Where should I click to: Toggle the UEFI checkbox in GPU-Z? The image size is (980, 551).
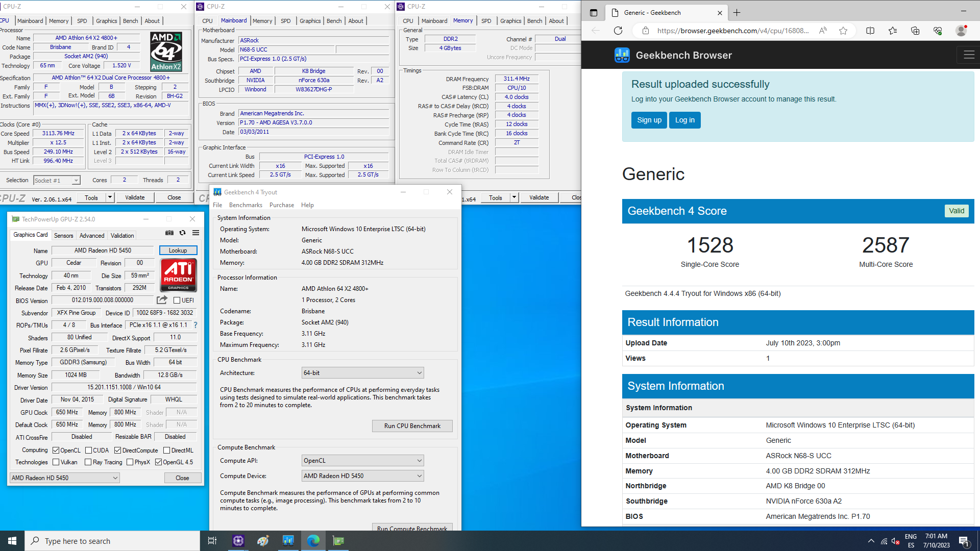[177, 300]
